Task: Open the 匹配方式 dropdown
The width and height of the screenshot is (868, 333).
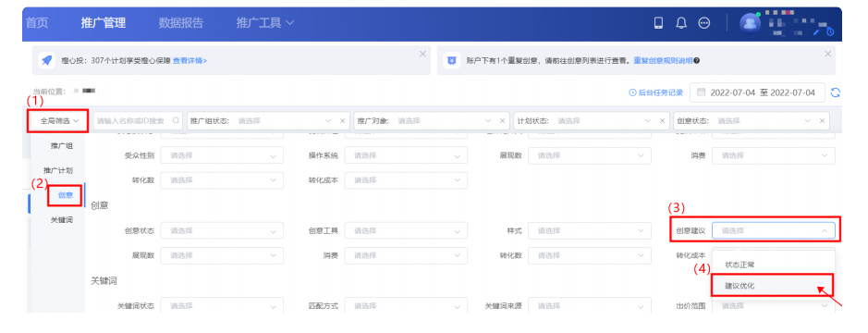Action: coord(407,305)
